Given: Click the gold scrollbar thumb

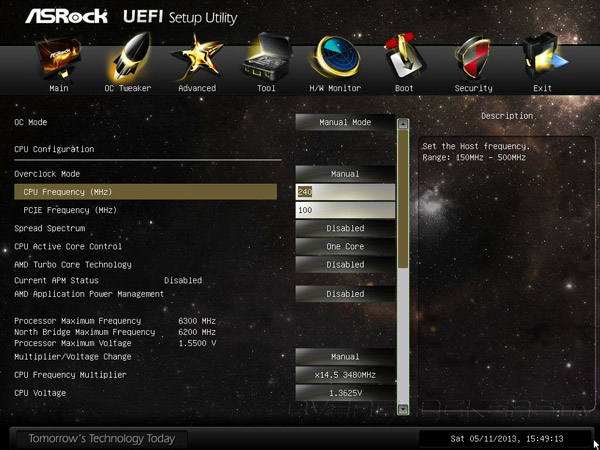Looking at the screenshot, I should [x=403, y=199].
